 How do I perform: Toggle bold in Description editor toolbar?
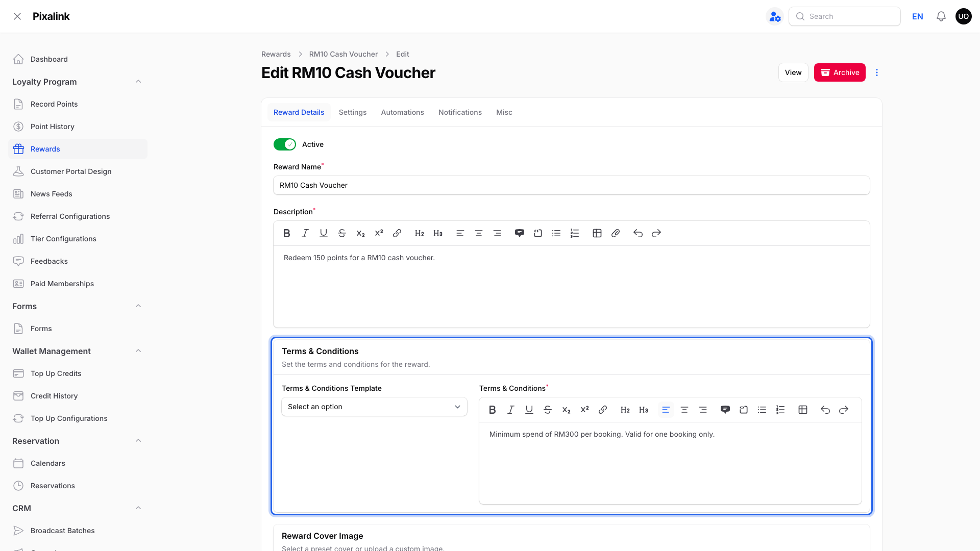(287, 233)
